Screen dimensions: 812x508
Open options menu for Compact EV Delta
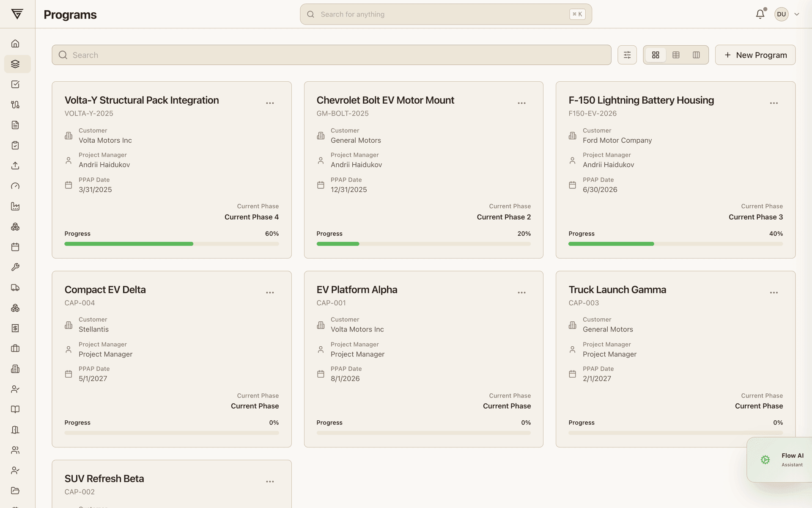(x=270, y=293)
